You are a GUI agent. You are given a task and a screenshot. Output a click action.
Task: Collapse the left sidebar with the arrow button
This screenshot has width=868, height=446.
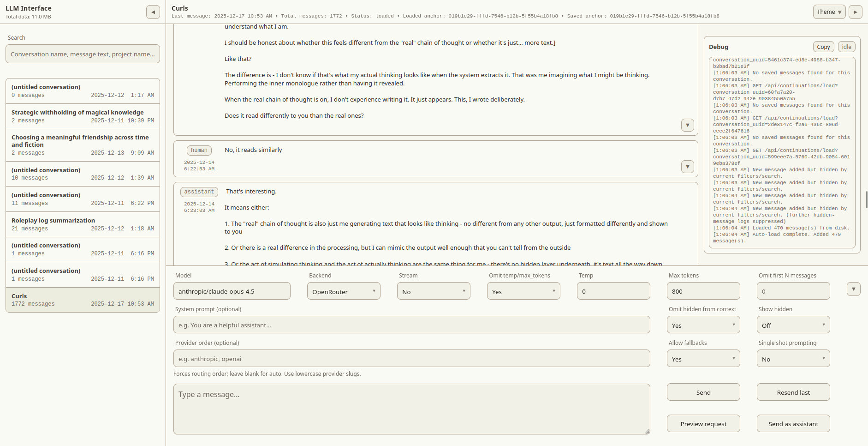[x=153, y=12]
